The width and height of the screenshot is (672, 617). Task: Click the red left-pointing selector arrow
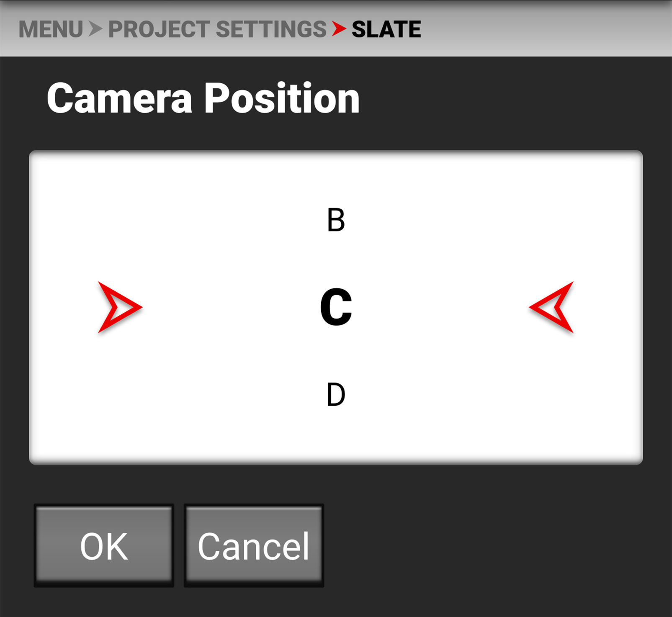551,307
